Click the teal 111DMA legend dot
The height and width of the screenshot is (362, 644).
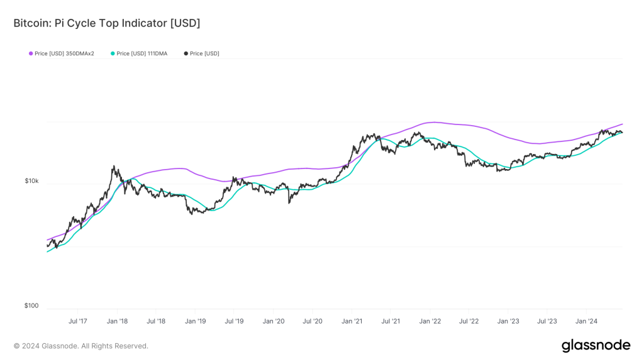tap(113, 53)
